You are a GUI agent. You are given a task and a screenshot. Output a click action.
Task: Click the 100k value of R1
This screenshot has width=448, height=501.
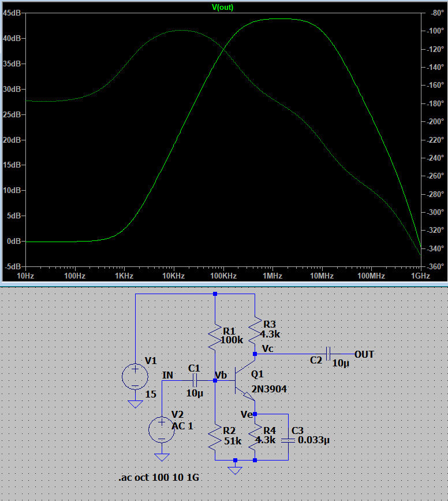232,340
